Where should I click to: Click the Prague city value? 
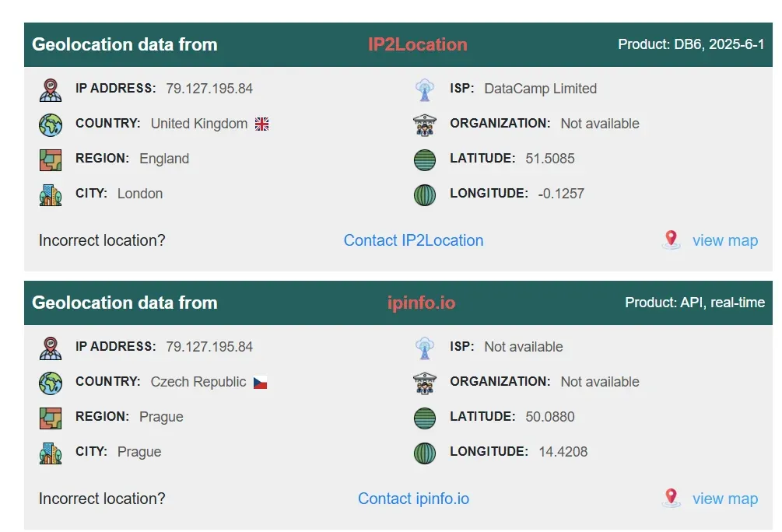point(139,452)
